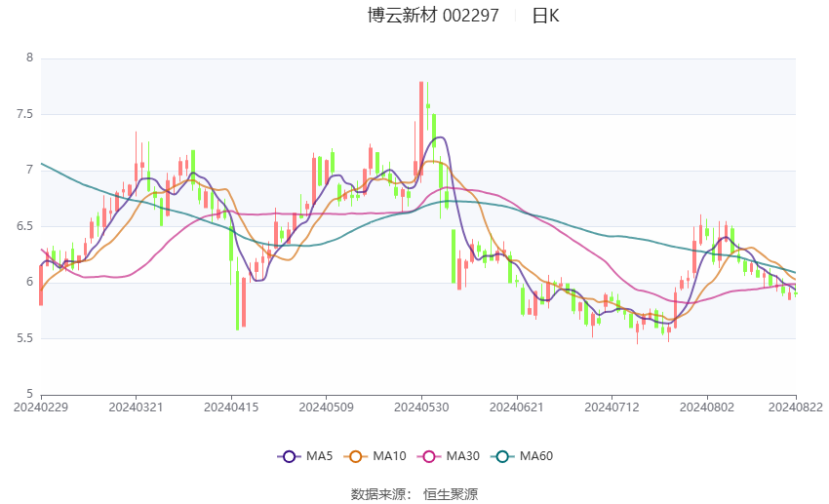The image size is (829, 504).
Task: Click x-axis date label 20240822
Action: [796, 407]
